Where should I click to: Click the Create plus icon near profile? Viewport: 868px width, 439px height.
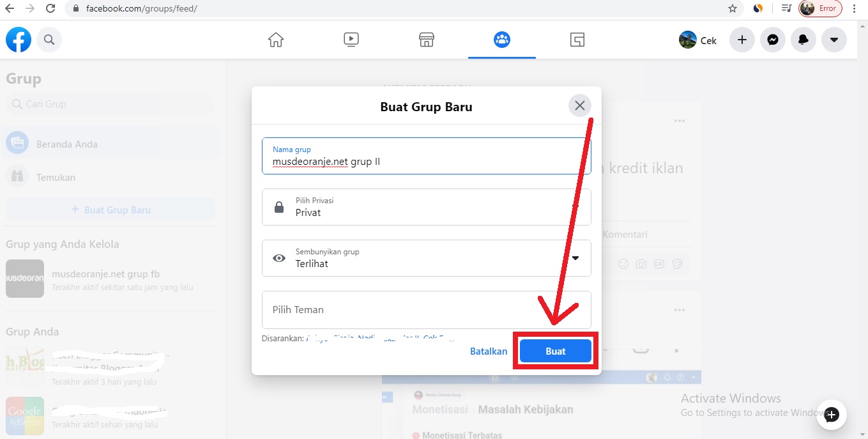742,39
